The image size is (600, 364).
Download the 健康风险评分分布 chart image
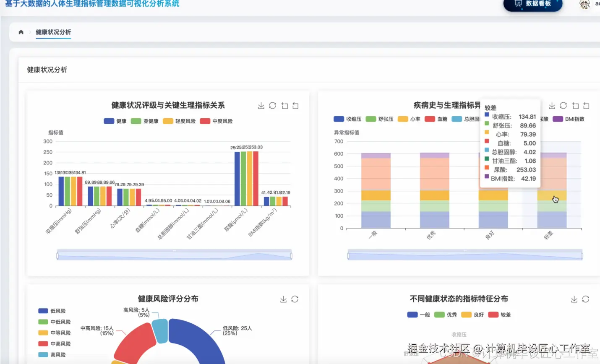click(283, 299)
